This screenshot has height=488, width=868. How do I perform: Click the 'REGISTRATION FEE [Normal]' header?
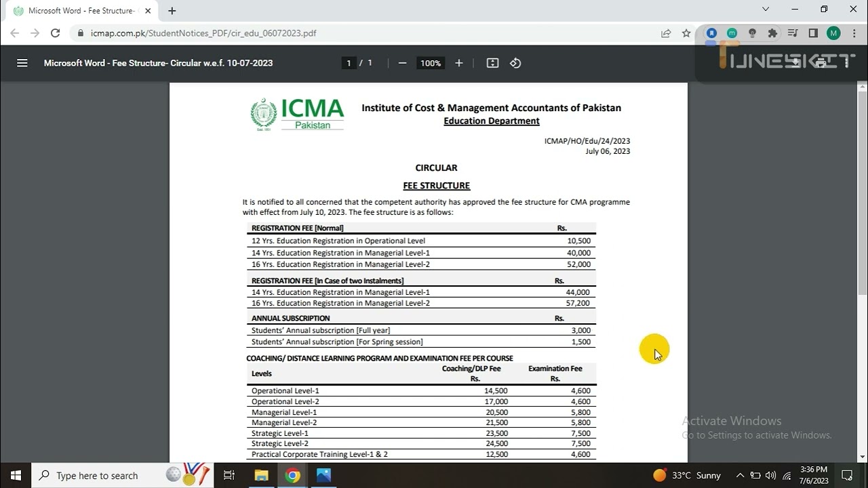tap(297, 228)
